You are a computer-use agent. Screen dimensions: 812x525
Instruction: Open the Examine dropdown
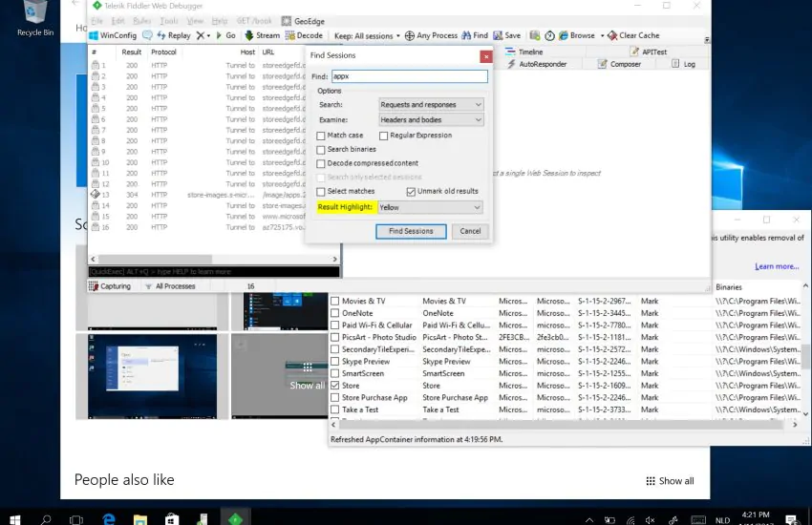point(431,119)
